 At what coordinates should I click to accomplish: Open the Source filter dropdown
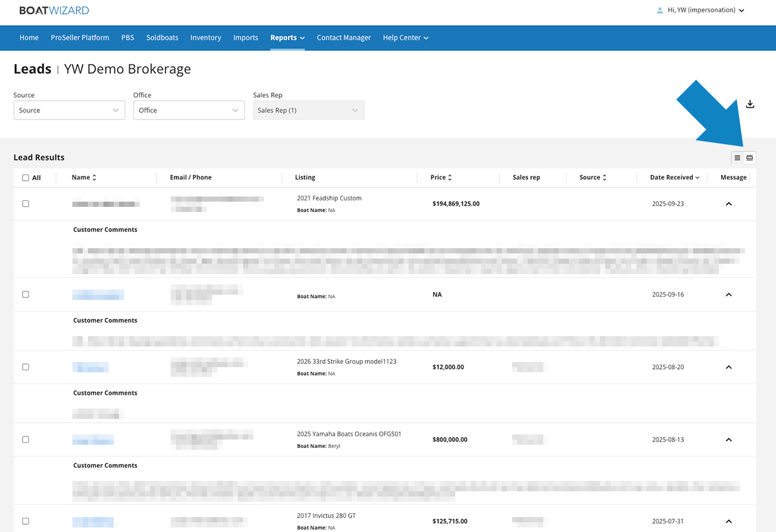coord(69,111)
